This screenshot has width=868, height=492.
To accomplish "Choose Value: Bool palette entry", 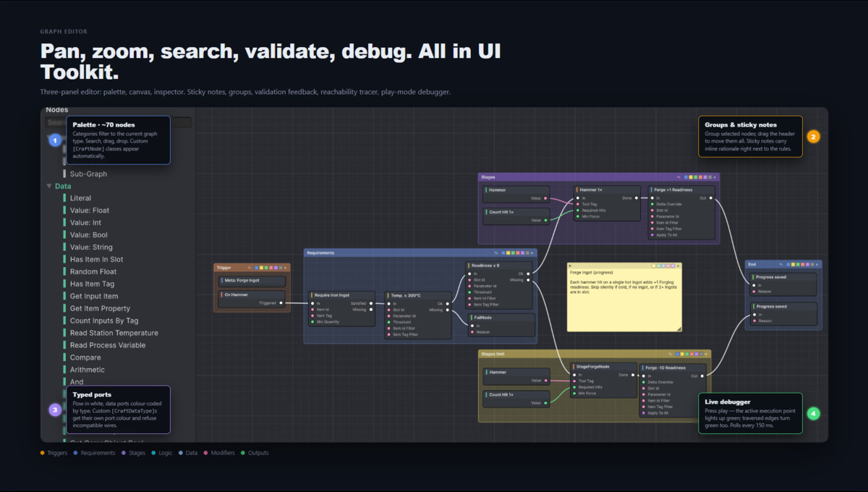I will coord(89,235).
